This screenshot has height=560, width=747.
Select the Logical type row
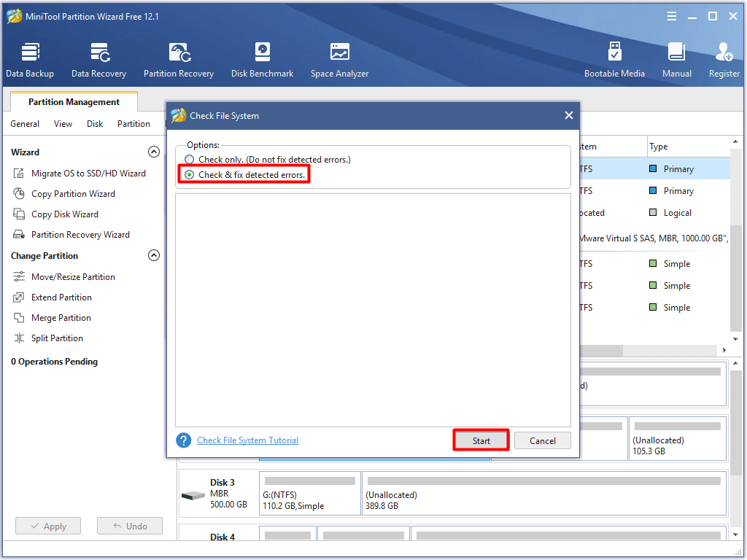(654, 212)
